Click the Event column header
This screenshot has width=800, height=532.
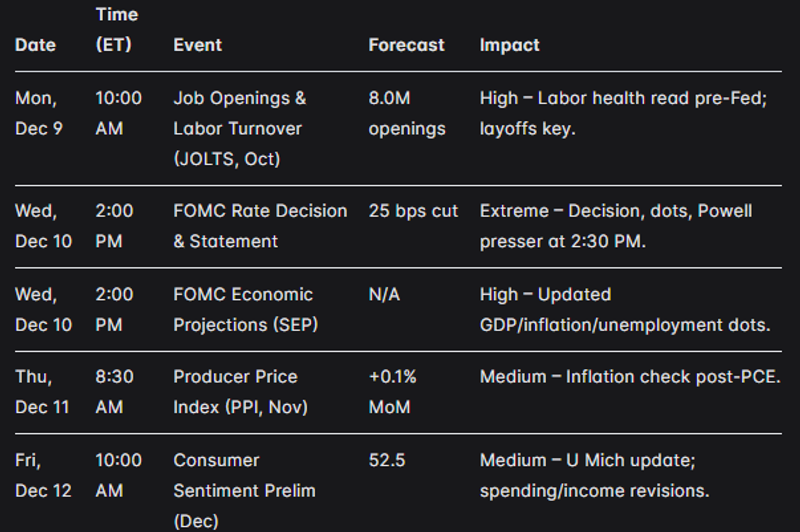click(197, 45)
